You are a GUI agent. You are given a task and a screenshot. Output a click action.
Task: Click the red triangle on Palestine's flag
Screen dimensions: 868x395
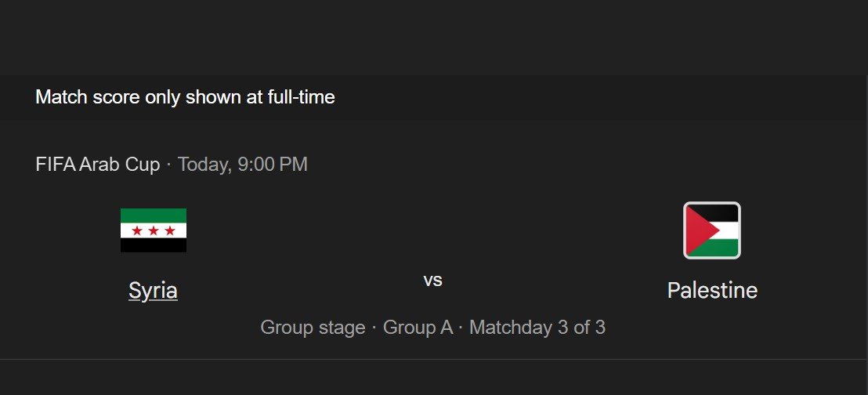[x=694, y=230]
